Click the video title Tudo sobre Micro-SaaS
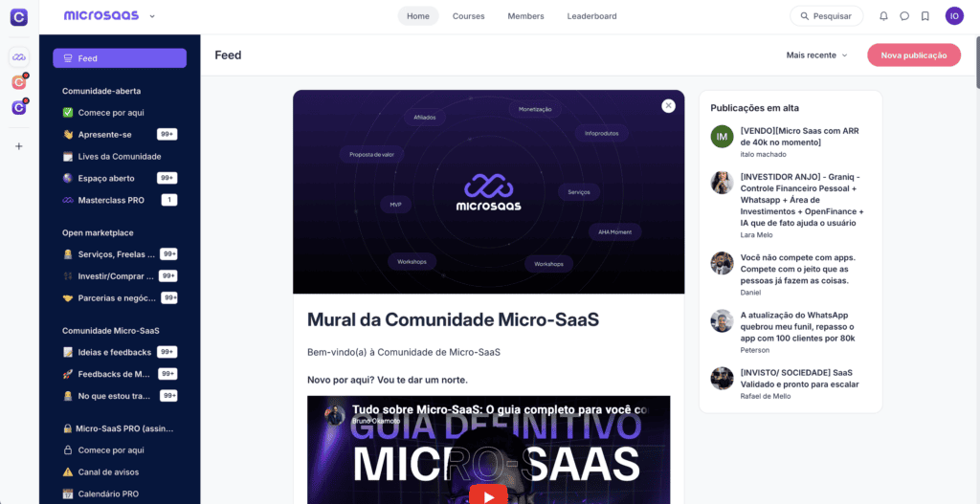 500,410
